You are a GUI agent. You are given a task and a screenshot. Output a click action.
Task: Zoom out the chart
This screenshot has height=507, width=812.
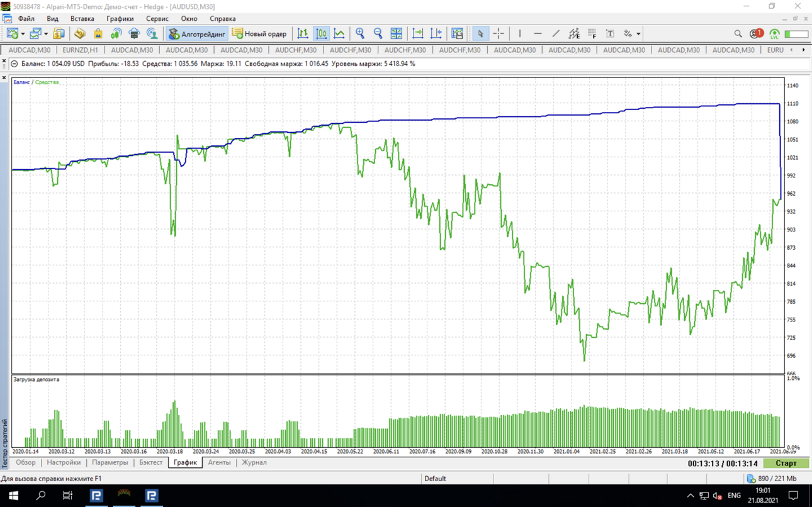click(378, 33)
